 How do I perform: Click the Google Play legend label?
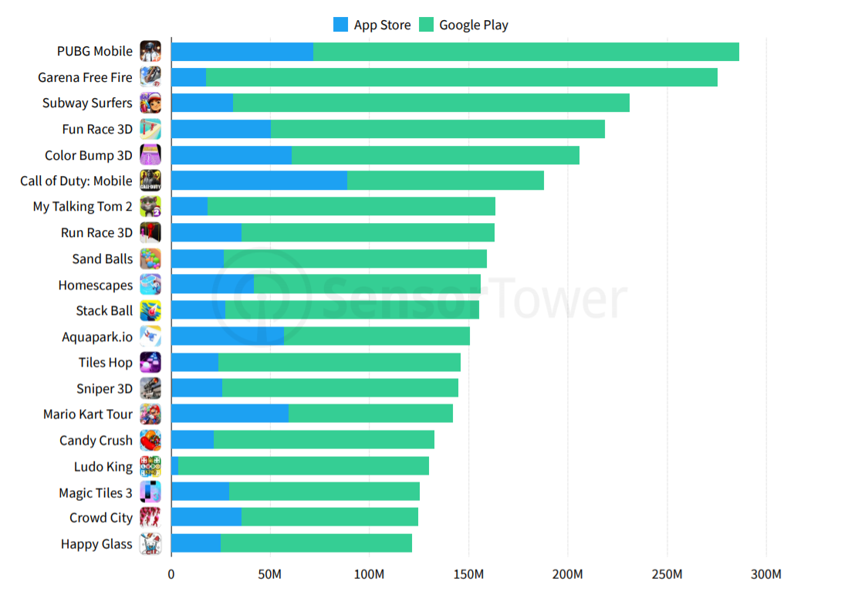(x=474, y=25)
